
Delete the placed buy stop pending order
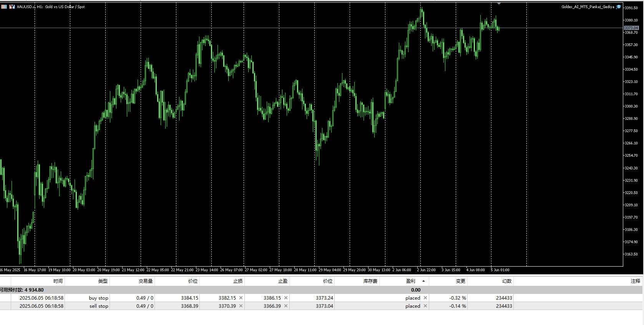[425, 298]
